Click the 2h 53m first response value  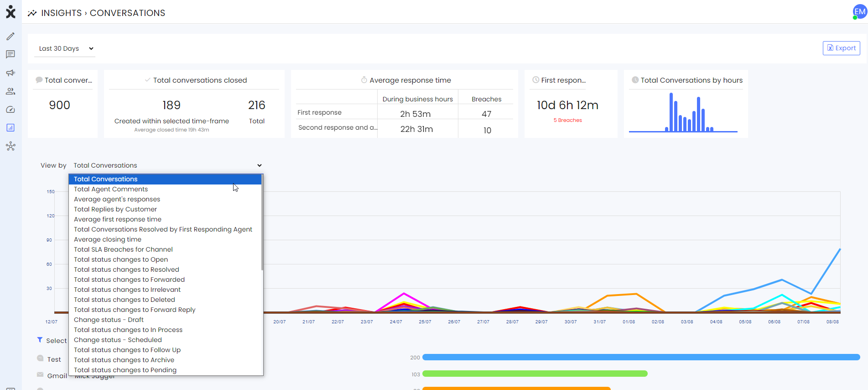click(416, 114)
